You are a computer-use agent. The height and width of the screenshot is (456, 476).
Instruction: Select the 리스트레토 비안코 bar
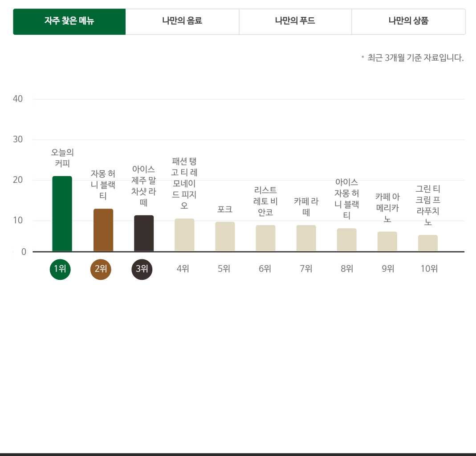pos(265,238)
